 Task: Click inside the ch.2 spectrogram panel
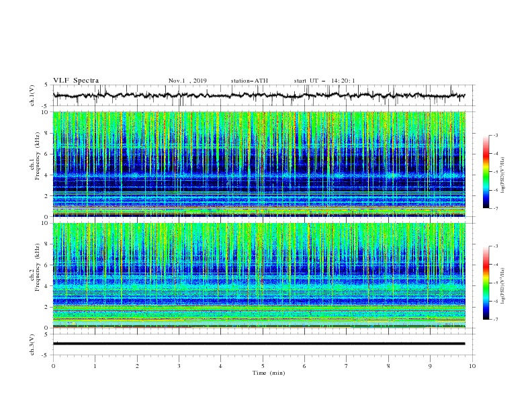(259, 275)
